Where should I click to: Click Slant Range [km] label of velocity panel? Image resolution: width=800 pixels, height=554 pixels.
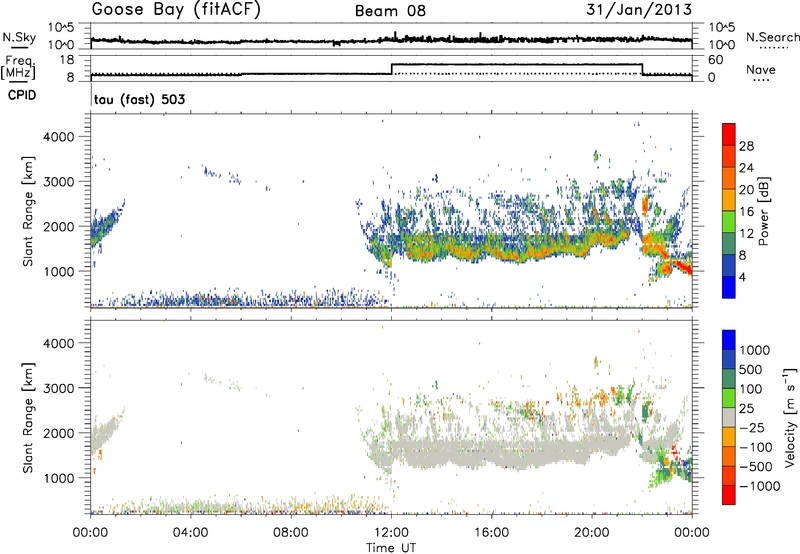click(x=28, y=417)
